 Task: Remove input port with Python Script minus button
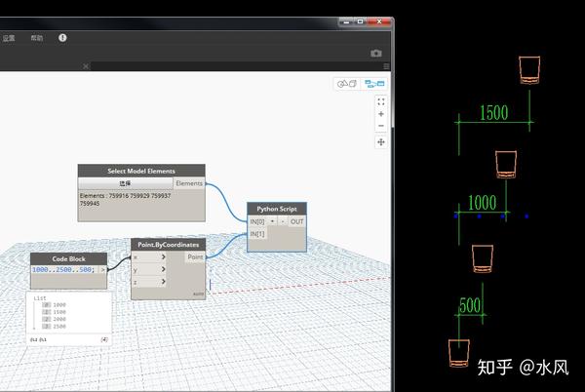(x=283, y=221)
